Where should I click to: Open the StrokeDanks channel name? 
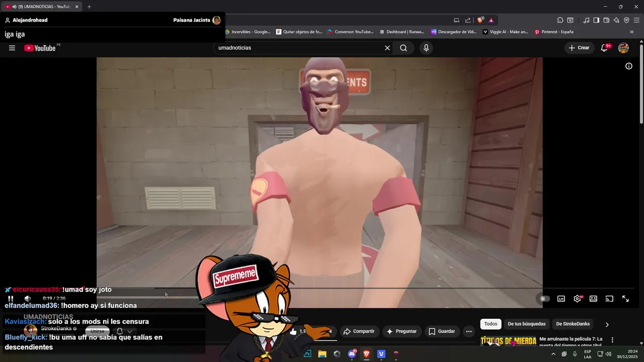pyautogui.click(x=56, y=328)
